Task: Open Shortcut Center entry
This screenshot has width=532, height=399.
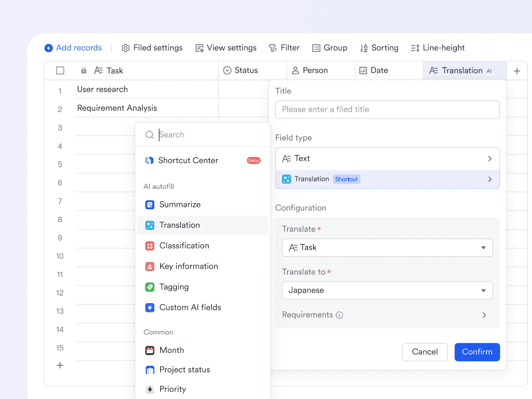Action: (203, 160)
